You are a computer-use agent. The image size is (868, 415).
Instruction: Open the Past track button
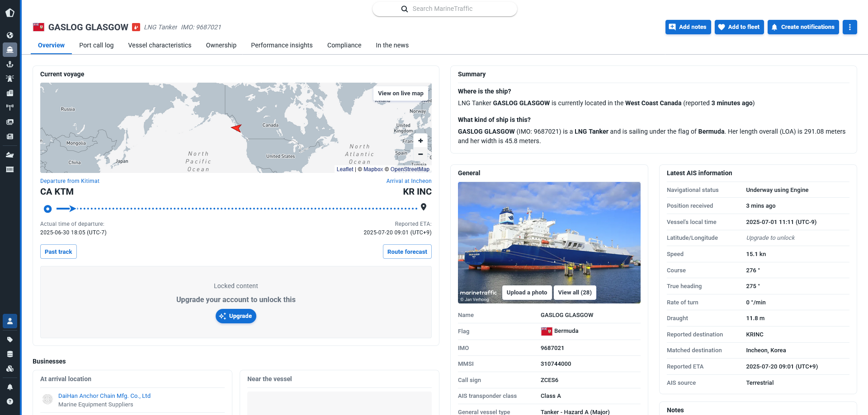click(x=58, y=252)
